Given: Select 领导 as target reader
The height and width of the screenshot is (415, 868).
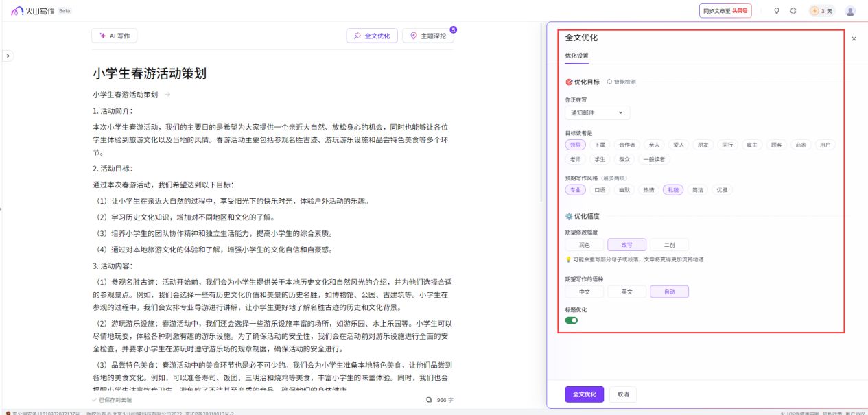Looking at the screenshot, I should (574, 145).
